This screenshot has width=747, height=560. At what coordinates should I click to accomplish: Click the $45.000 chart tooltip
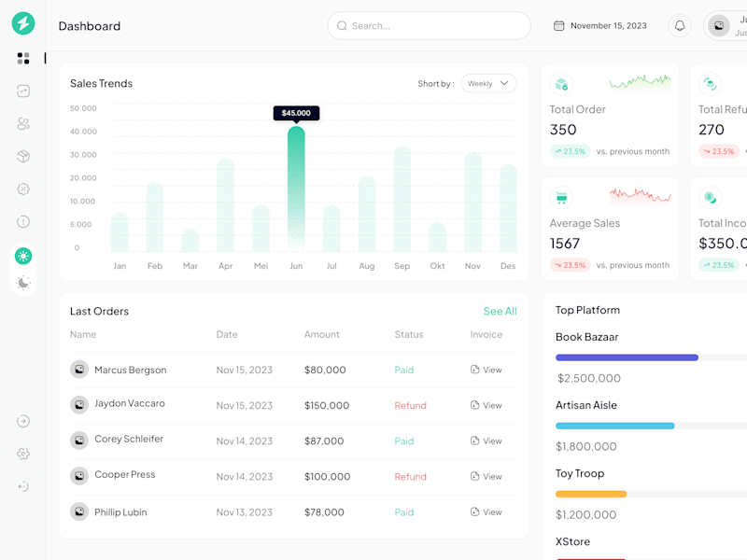click(296, 113)
